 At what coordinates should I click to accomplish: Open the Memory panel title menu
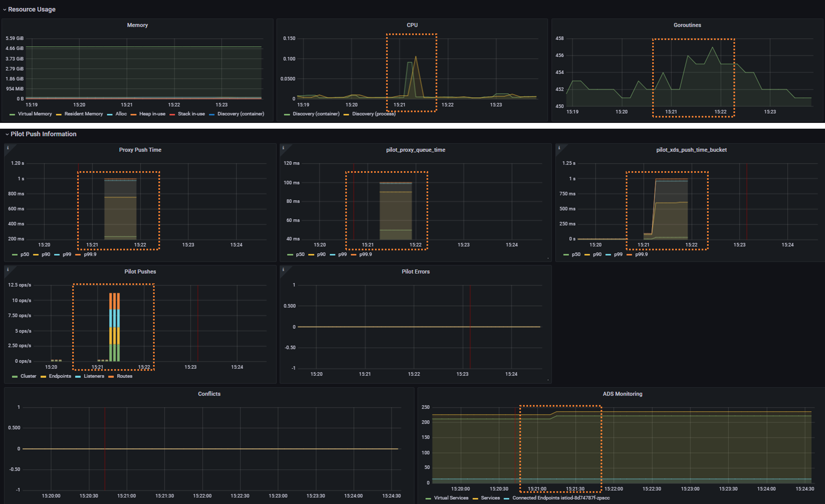[137, 25]
